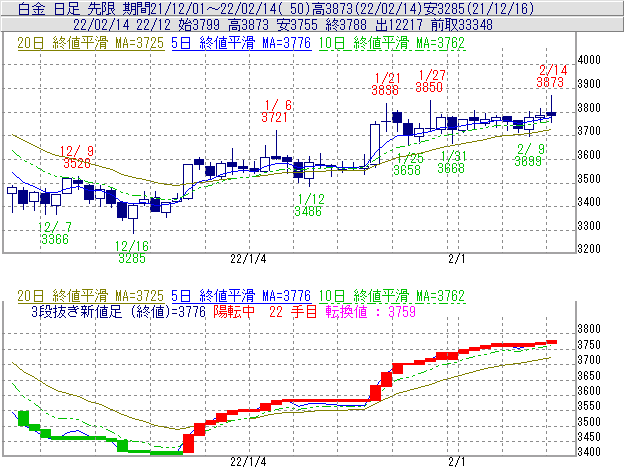Click the 20日 終値平滑 legend above the lower chart

point(90,296)
